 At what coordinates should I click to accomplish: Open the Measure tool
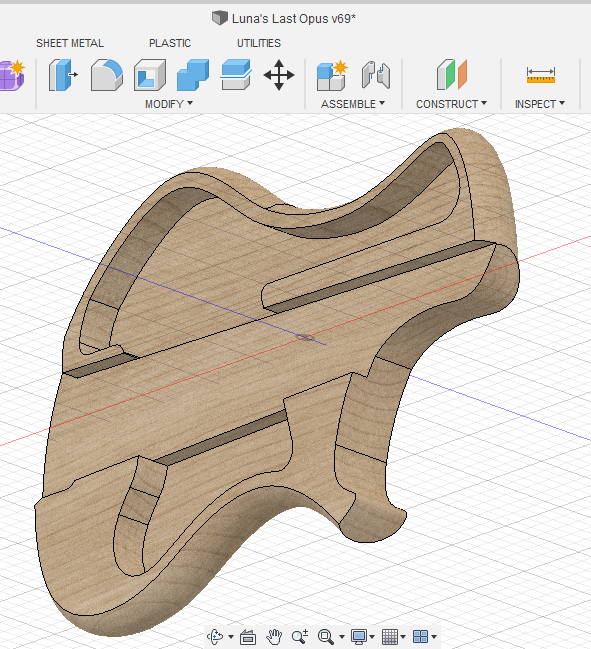coord(541,75)
